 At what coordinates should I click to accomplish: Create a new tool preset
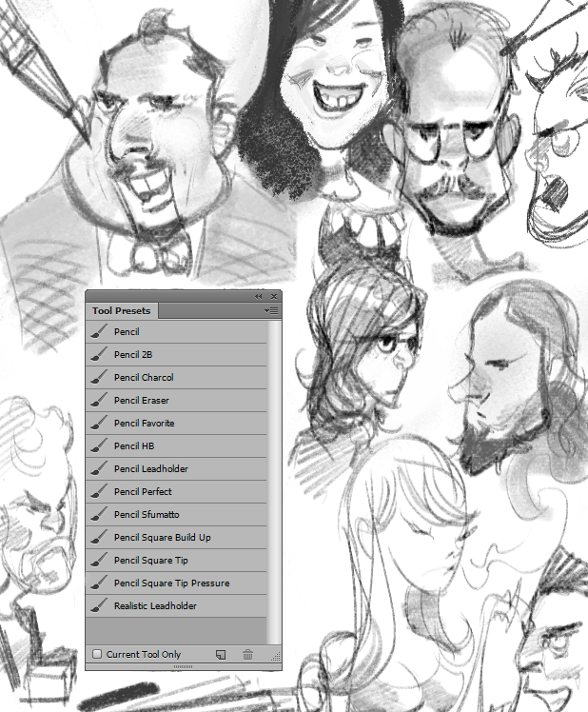click(221, 654)
